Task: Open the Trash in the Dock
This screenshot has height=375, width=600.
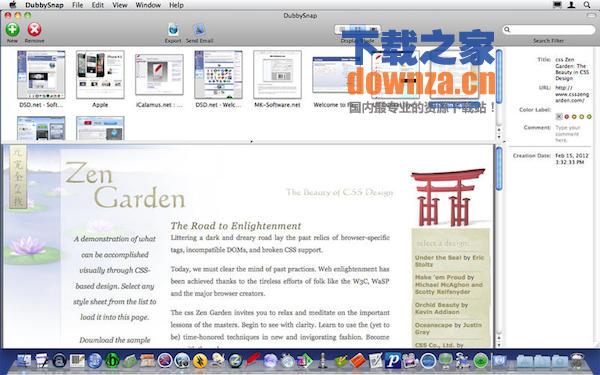Action: 577,361
